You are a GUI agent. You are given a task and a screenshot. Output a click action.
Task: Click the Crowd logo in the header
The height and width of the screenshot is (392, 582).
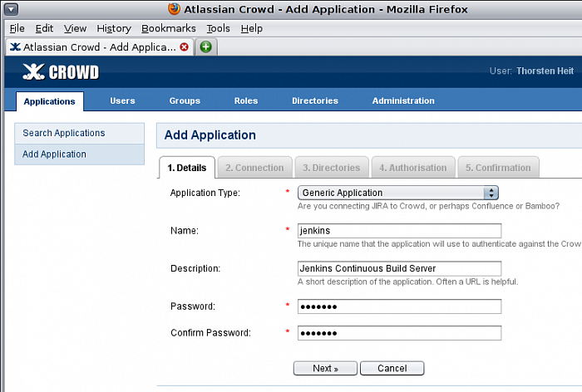(61, 71)
